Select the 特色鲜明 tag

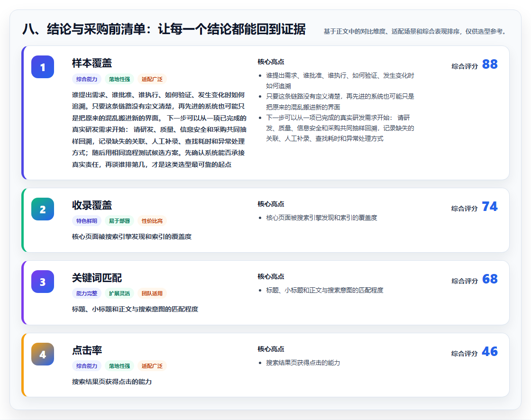coord(87,221)
